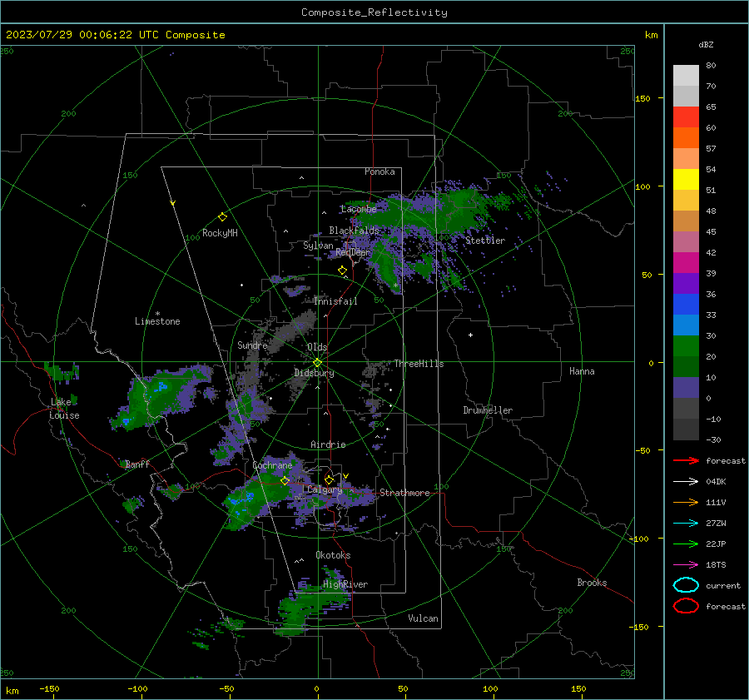Click the Sylvan label
Screen dimensions: 749x700
click(318, 246)
